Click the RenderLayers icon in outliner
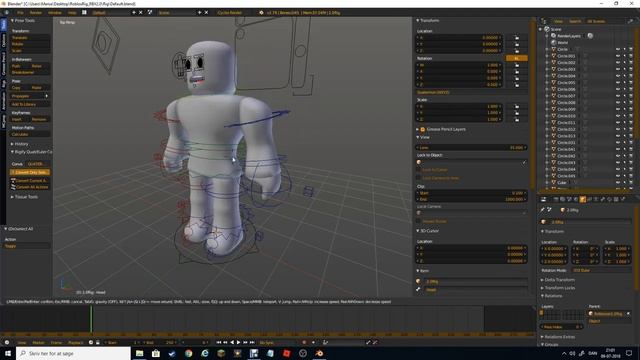Viewport: 640px width, 360px height. (553, 36)
